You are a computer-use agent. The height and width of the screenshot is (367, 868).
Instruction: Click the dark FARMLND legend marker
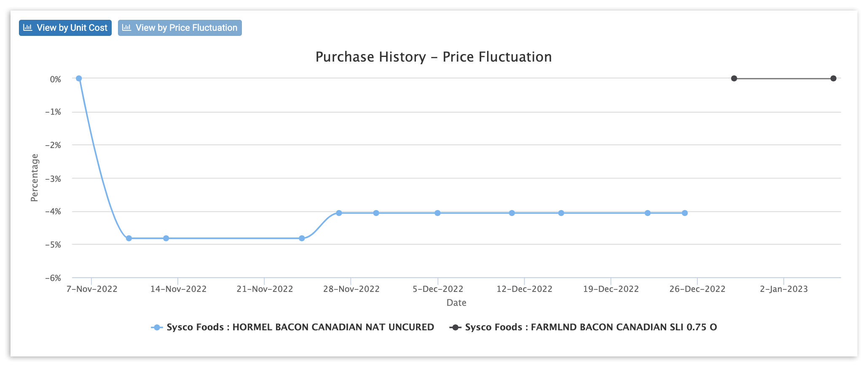455,327
